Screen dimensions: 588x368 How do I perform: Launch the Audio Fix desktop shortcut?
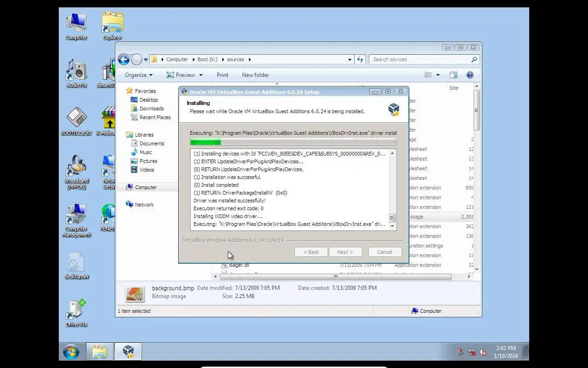click(x=76, y=74)
